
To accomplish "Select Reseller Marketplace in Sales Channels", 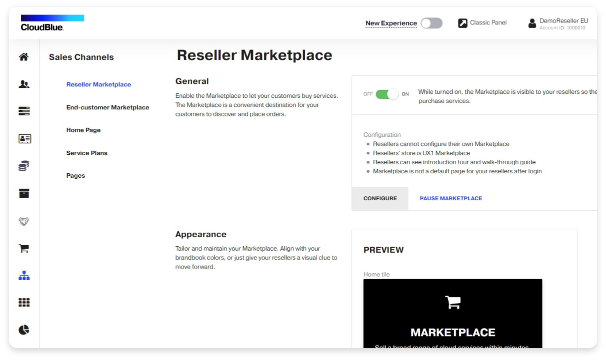I will (99, 84).
